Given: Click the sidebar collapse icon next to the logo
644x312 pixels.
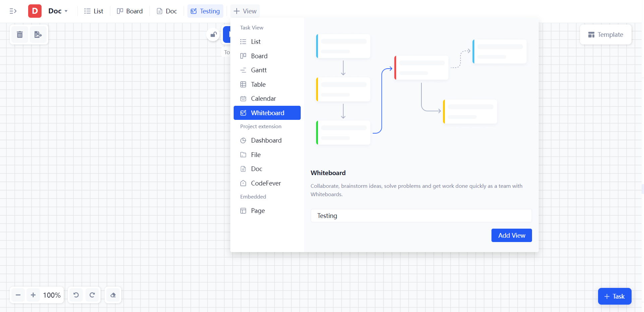Looking at the screenshot, I should pos(13,11).
